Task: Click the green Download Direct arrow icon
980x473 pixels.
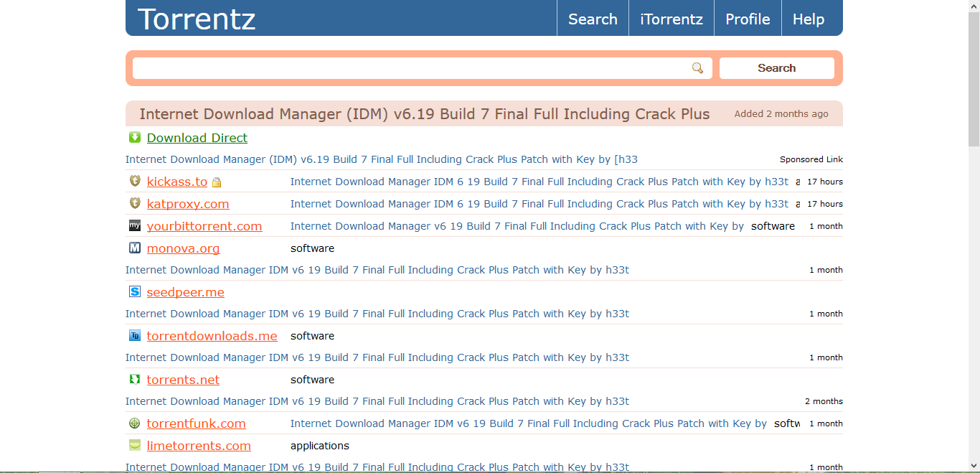Action: pos(135,137)
